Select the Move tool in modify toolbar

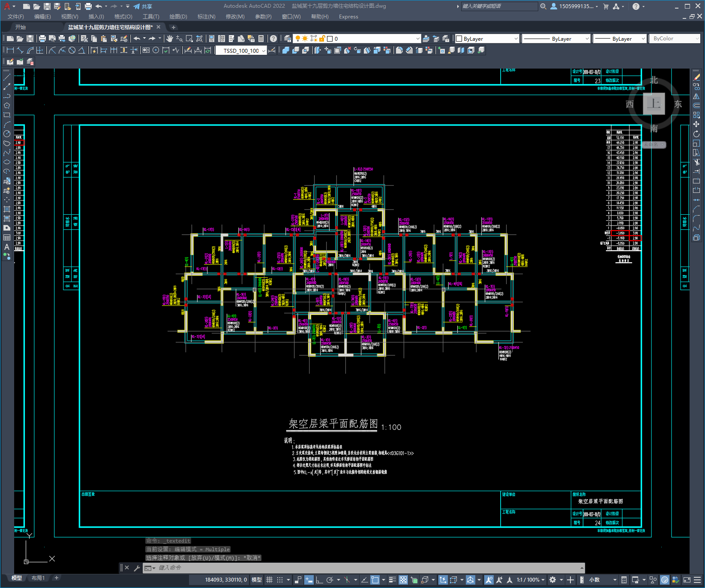tap(696, 124)
